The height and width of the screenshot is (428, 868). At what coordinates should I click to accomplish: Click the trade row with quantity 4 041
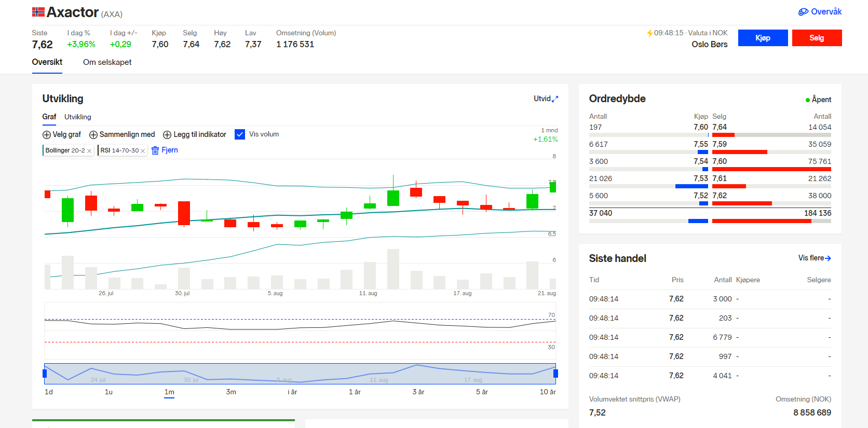coord(710,376)
